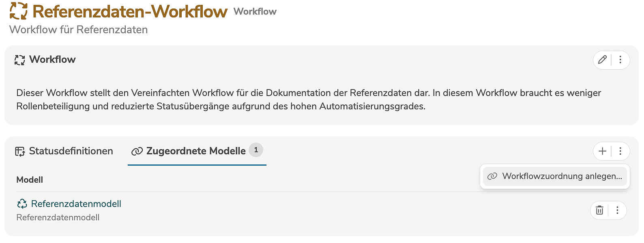Open the three-dot menu next to the plus icon

[x=620, y=151]
